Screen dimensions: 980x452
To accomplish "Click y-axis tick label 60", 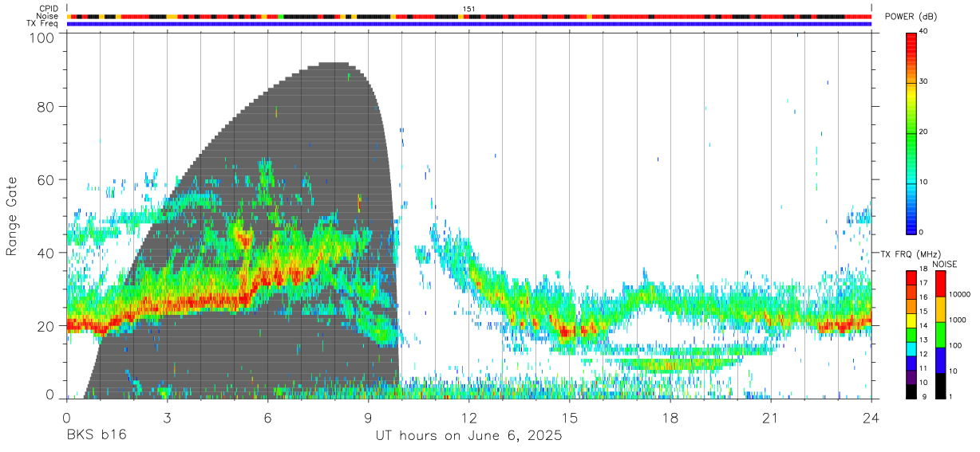I will (46, 179).
